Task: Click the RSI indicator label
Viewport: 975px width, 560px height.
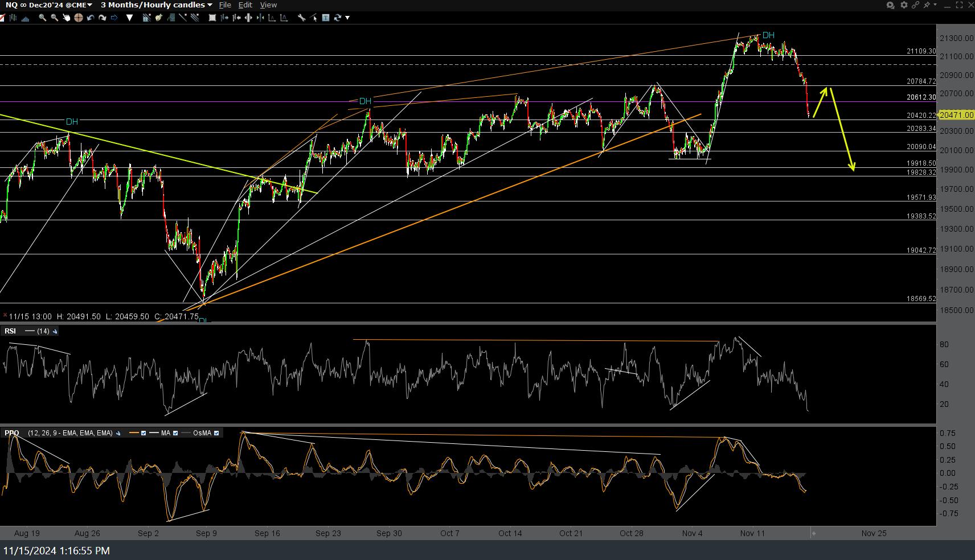Action: click(10, 331)
